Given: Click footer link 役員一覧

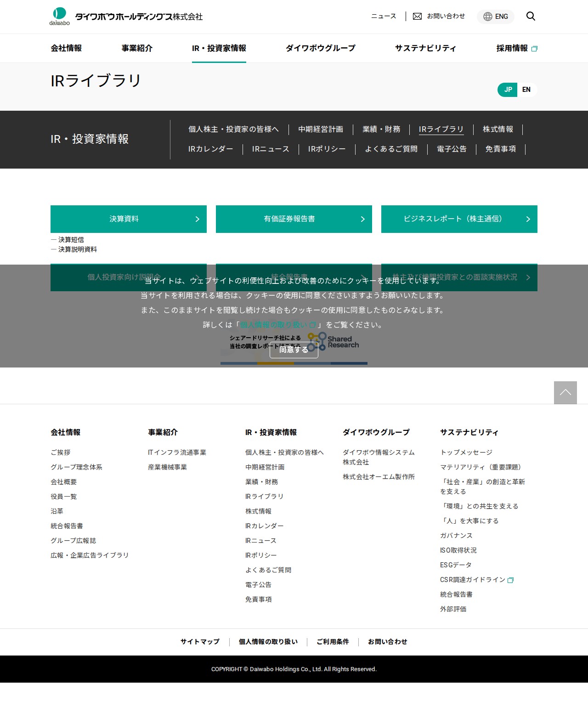Looking at the screenshot, I should click(64, 497).
